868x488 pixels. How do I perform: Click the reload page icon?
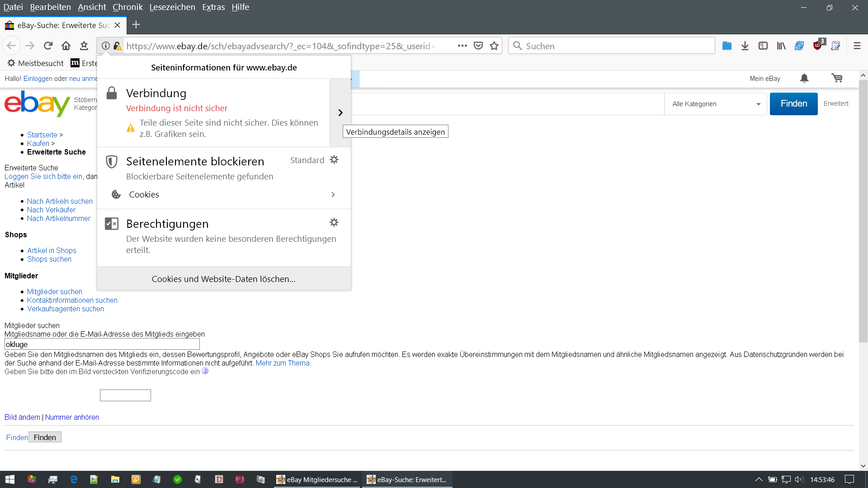click(48, 46)
